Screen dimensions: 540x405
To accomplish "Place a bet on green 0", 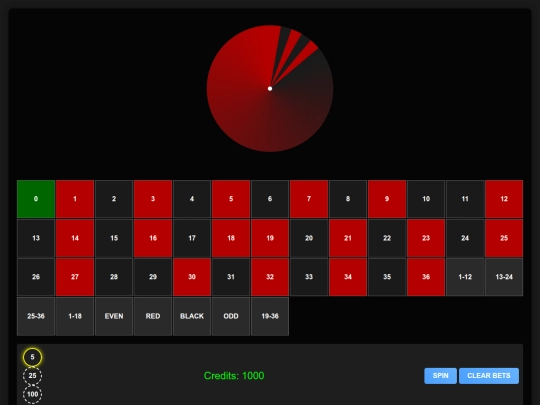I will pos(36,199).
